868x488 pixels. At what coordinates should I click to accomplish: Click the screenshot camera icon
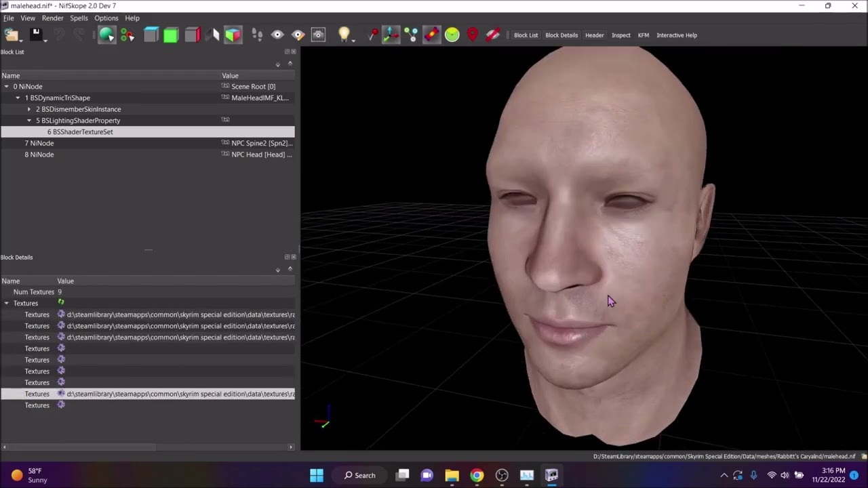[x=319, y=35]
